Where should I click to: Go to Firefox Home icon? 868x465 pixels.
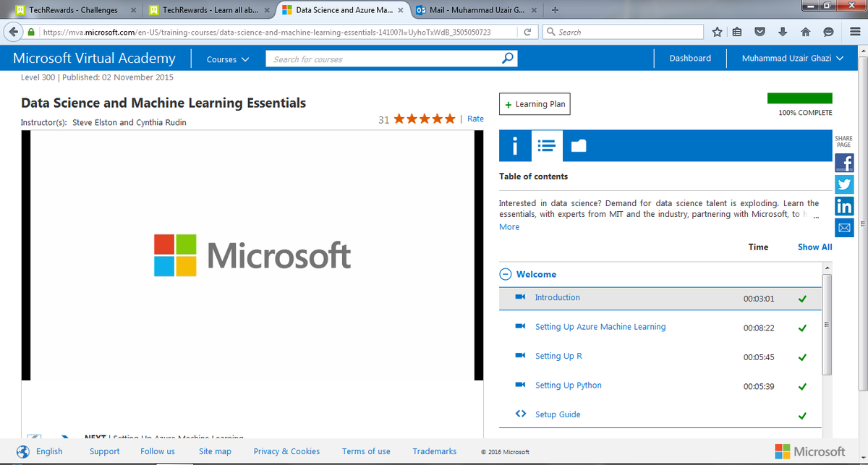click(805, 33)
